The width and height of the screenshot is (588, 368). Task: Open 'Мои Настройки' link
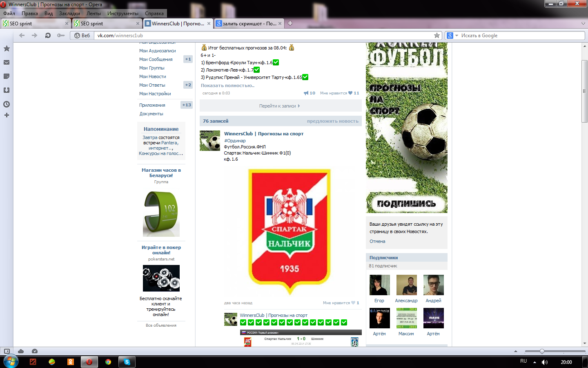point(155,94)
